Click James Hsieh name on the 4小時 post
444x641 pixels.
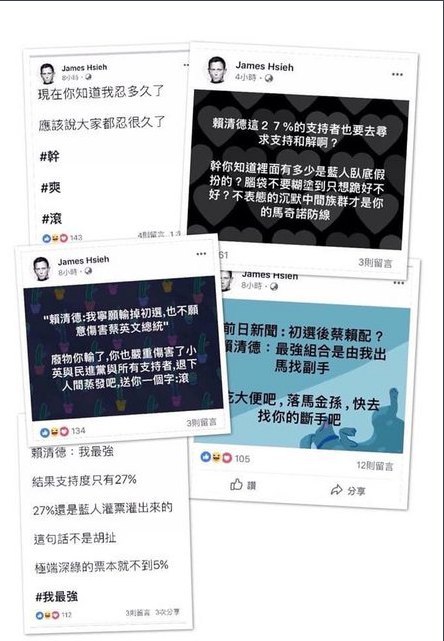[265, 66]
